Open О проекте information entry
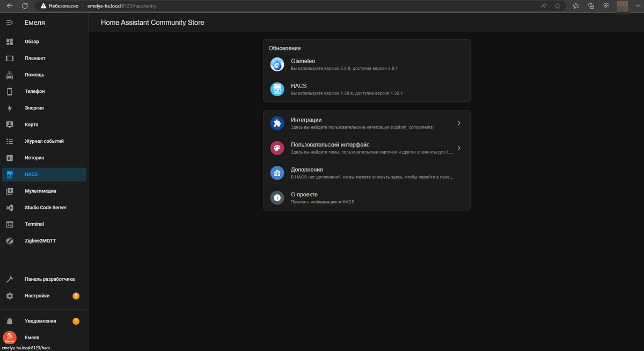644x351 pixels. (367, 198)
